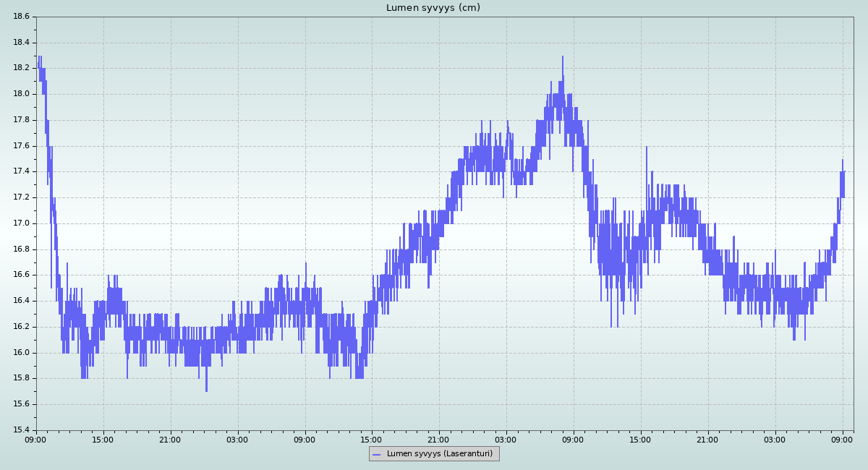Click the isolated spike reaching 17.6 after the peak
The width and height of the screenshot is (868, 470).
point(647,148)
